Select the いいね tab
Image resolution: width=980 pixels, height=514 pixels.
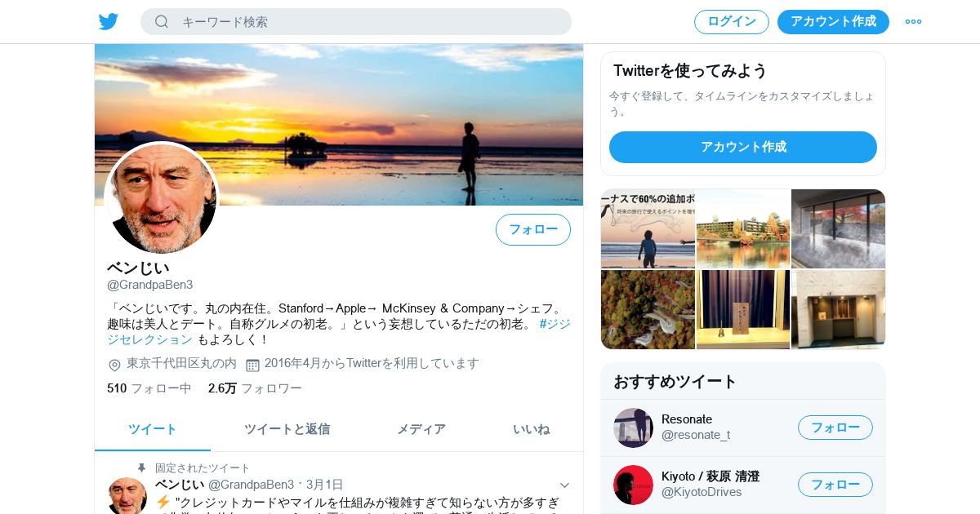[532, 429]
